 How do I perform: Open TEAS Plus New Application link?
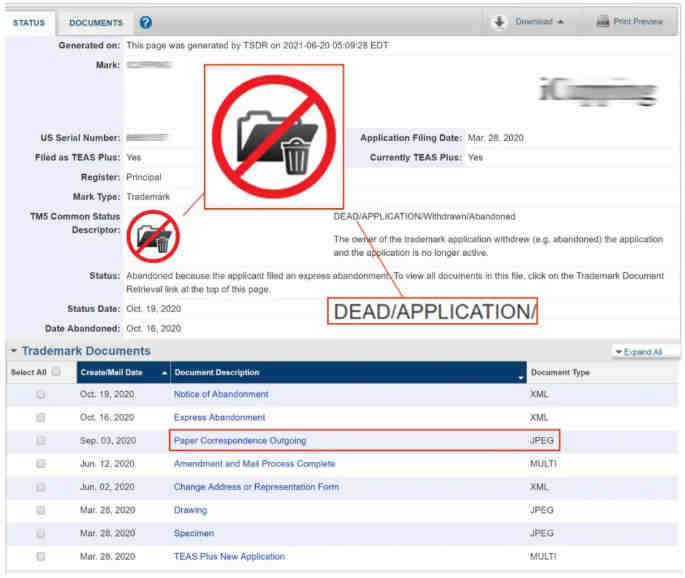tap(229, 557)
